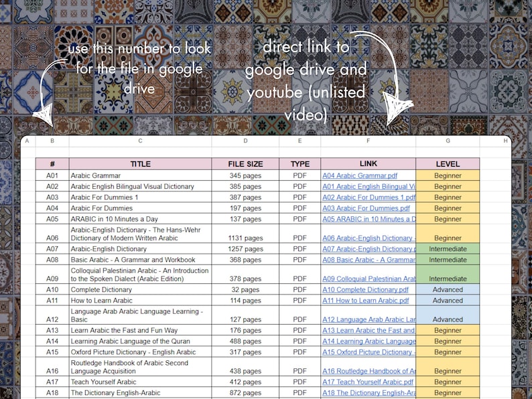Select the Beginner level cell for A01
The height and width of the screenshot is (399, 532).
pyautogui.click(x=448, y=175)
